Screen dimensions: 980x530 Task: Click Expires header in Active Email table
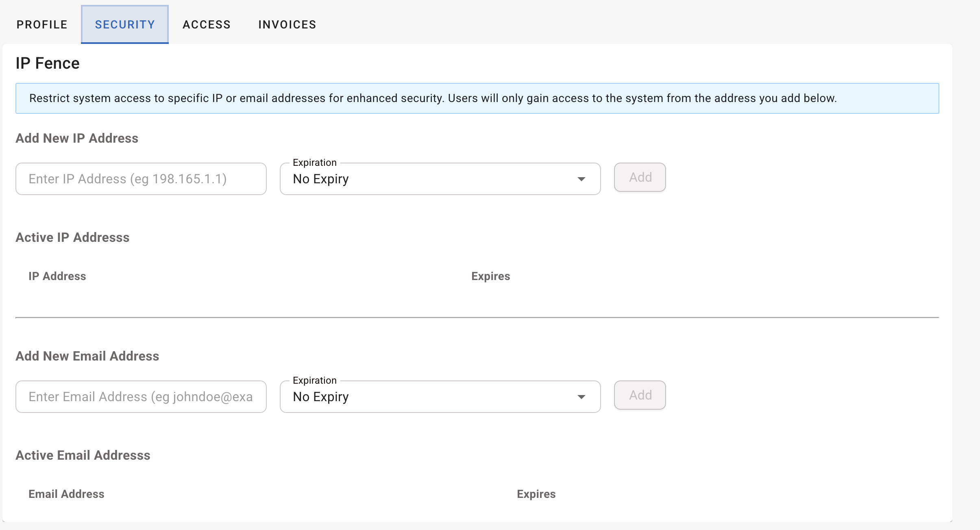[536, 494]
